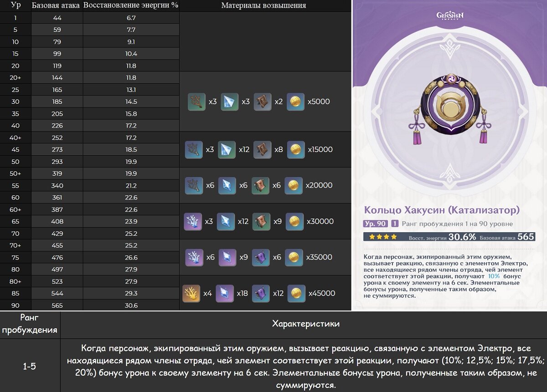Click the Восстановление энергии % header
The height and width of the screenshot is (392, 547).
(131, 6)
